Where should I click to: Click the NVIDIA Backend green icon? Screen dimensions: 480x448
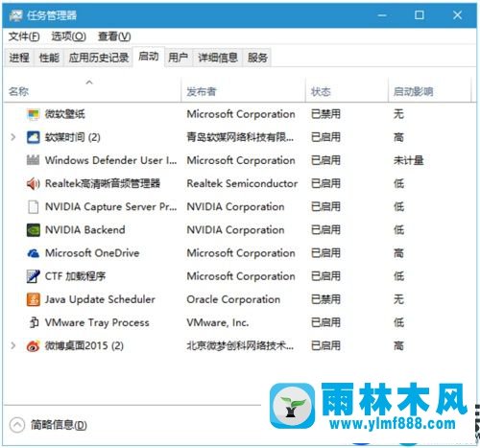(x=33, y=230)
